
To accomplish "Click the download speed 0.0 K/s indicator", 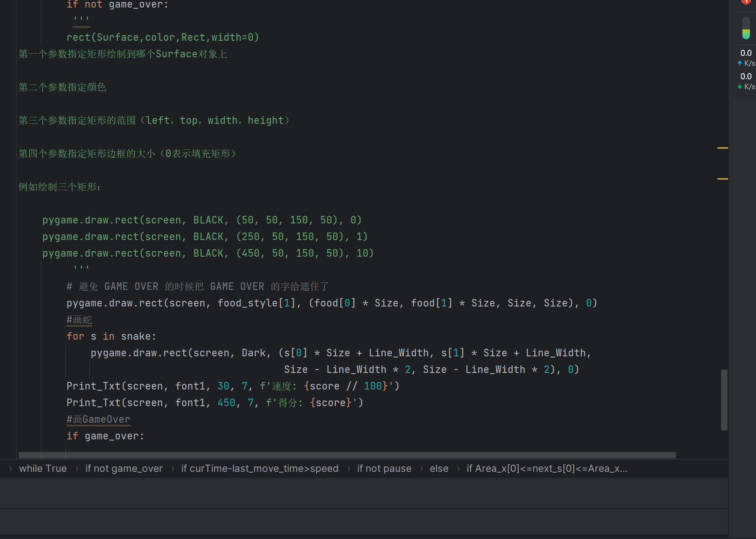I will click(746, 81).
